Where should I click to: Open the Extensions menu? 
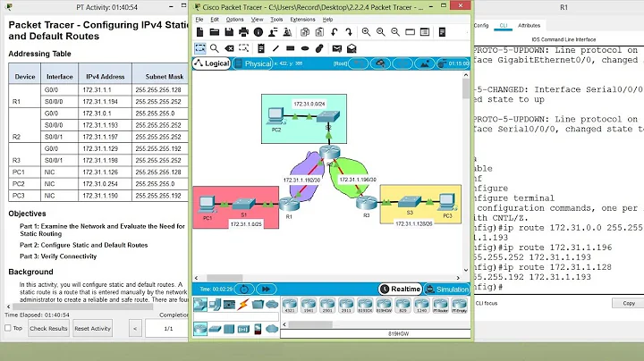tap(302, 20)
